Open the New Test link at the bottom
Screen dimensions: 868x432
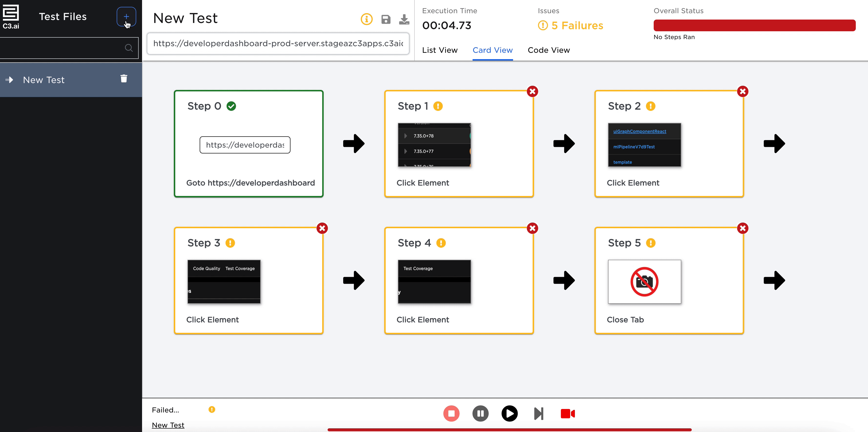point(168,425)
